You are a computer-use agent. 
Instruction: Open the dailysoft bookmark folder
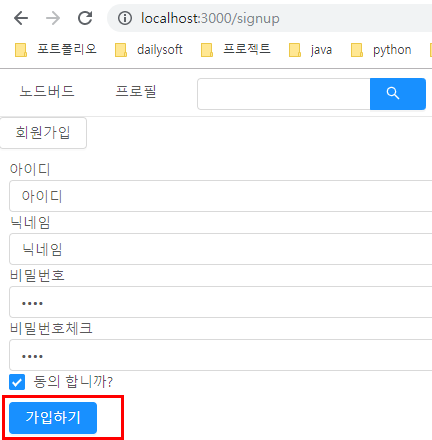pos(149,50)
